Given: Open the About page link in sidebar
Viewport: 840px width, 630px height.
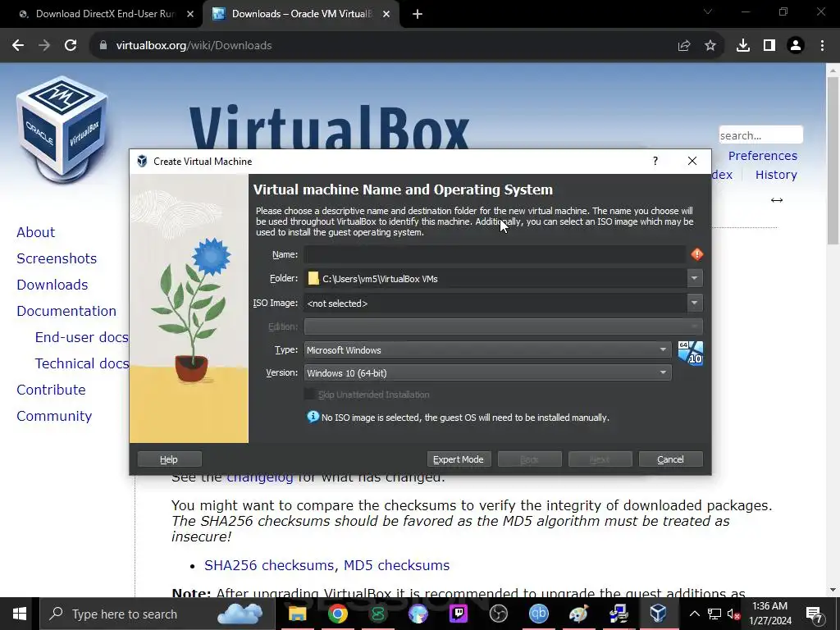Looking at the screenshot, I should [36, 232].
